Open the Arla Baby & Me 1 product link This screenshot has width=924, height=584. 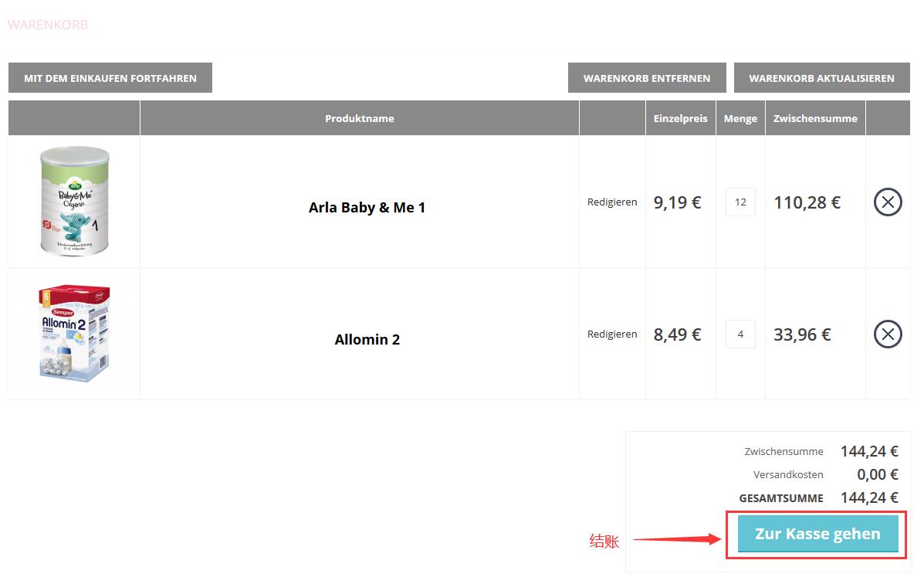click(367, 208)
